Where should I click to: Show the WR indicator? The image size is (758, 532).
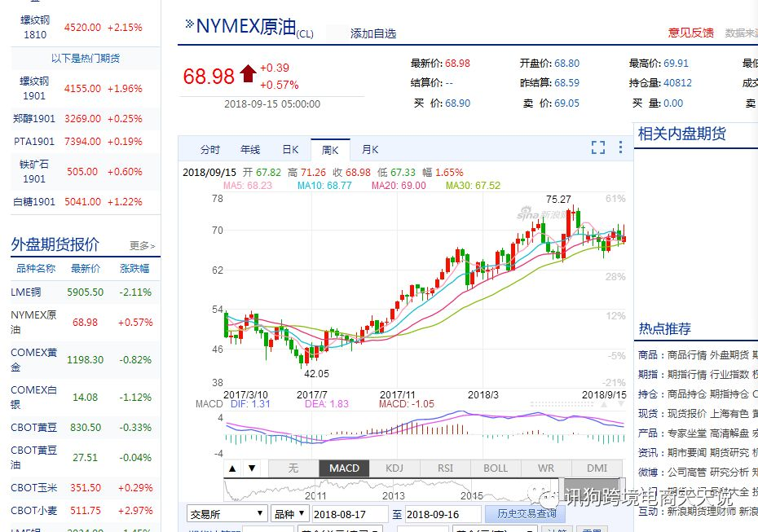(x=546, y=468)
